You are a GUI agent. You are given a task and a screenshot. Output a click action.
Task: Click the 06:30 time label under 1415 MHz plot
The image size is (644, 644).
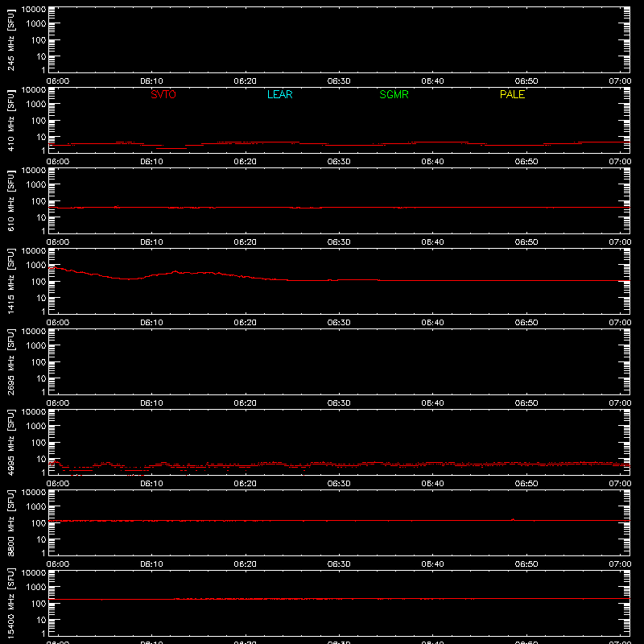tap(339, 323)
